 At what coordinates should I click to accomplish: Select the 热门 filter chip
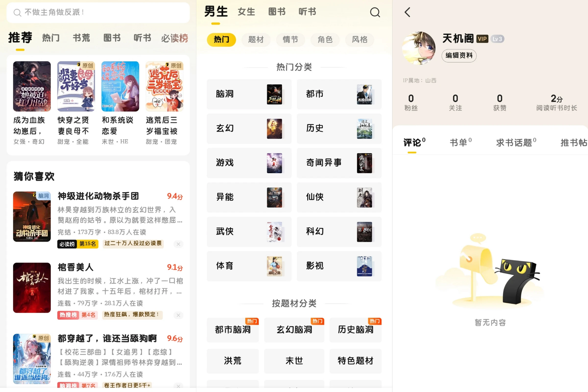click(x=221, y=39)
